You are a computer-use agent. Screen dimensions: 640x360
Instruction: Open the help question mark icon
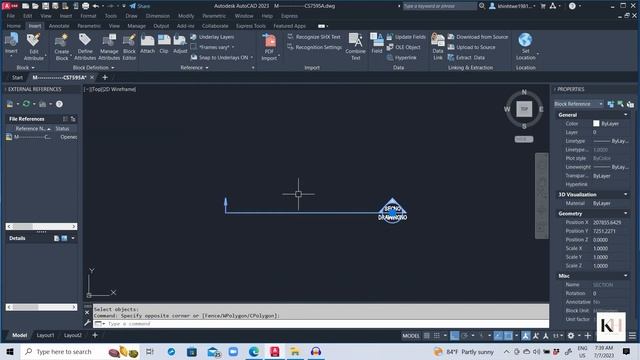572,6
